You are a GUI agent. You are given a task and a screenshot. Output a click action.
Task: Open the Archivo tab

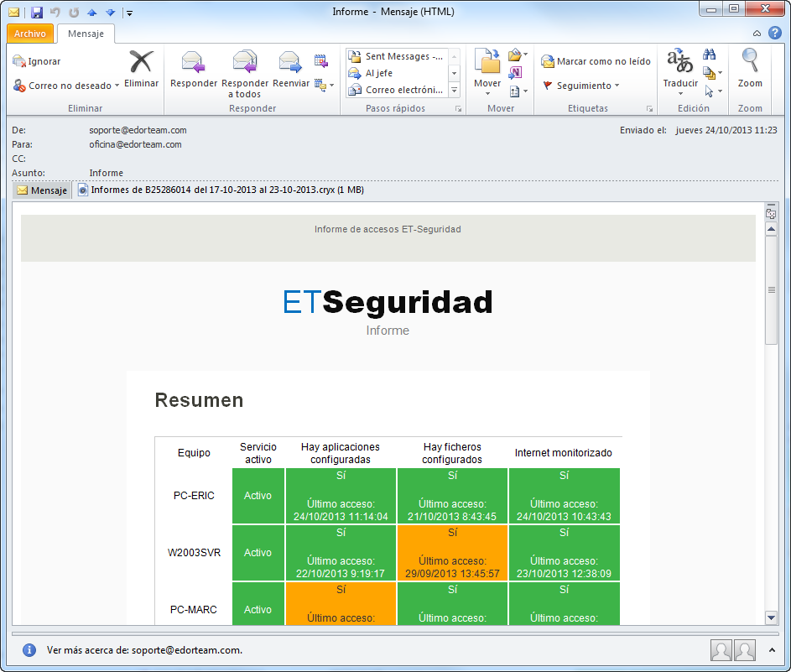29,34
